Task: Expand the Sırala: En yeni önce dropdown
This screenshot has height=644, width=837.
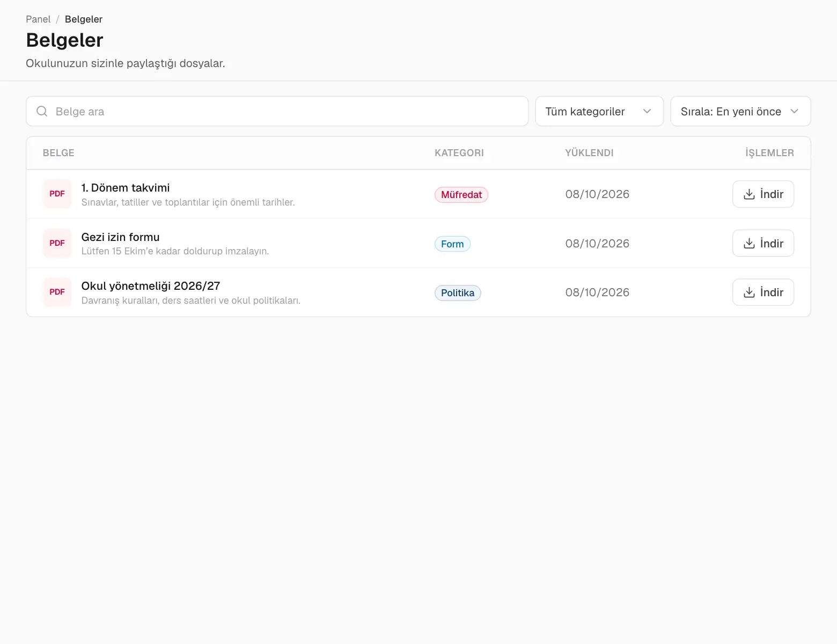Action: tap(740, 111)
